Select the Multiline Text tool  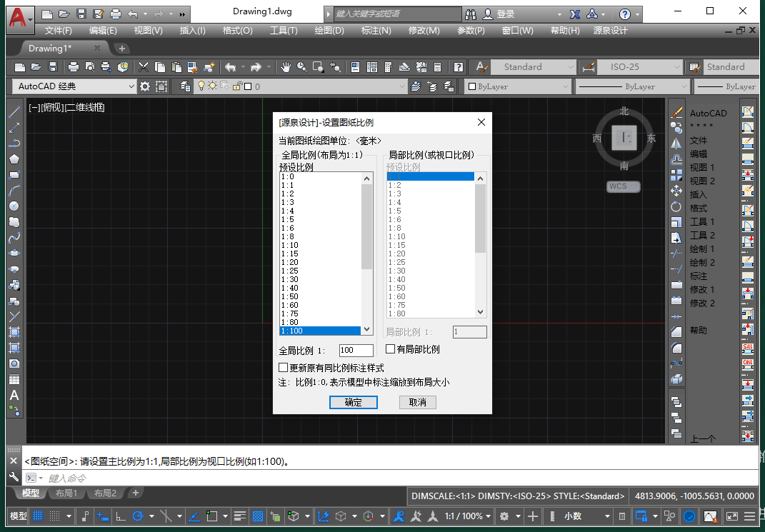(14, 395)
